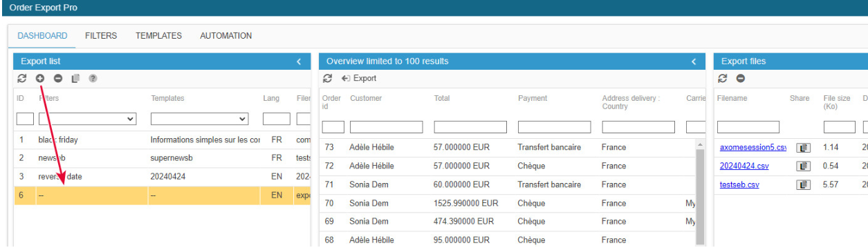Delete file with minus icon in Export files
This screenshot has height=250, width=868.
(741, 79)
